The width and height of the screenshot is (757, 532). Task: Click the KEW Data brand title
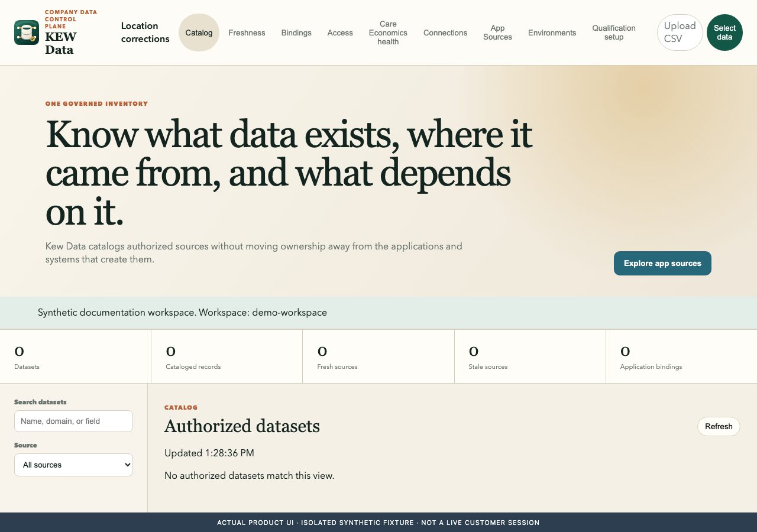point(60,43)
